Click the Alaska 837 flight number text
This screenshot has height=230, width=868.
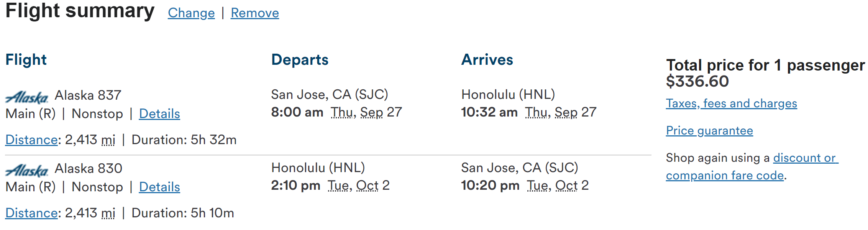[88, 95]
